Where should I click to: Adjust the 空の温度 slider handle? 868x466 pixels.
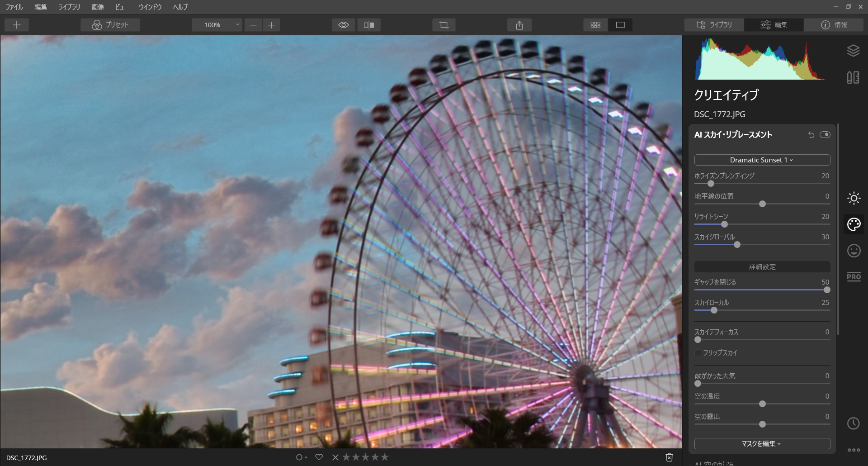point(762,404)
